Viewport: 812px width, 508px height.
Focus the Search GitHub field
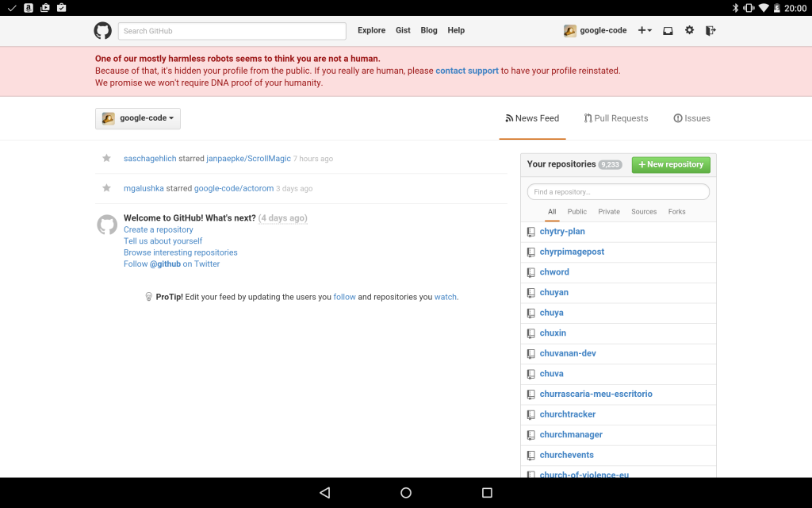[232, 31]
